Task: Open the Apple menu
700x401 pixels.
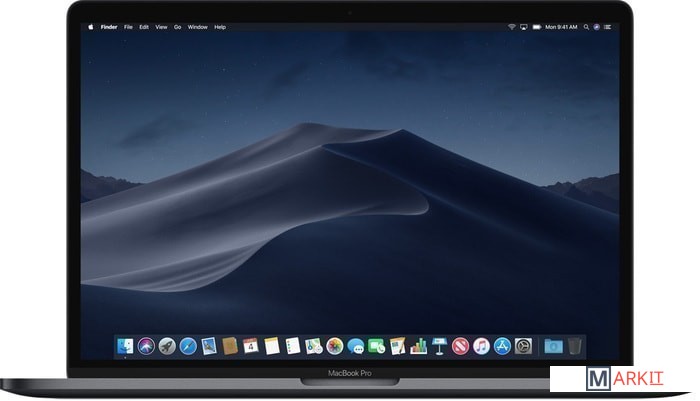Action: coord(91,26)
